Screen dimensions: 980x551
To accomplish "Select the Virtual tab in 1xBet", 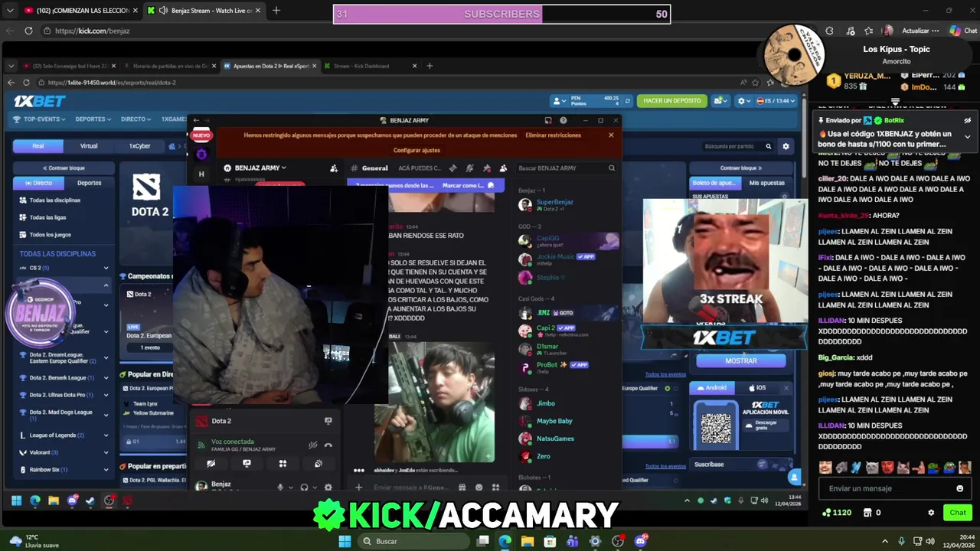I will [x=89, y=145].
